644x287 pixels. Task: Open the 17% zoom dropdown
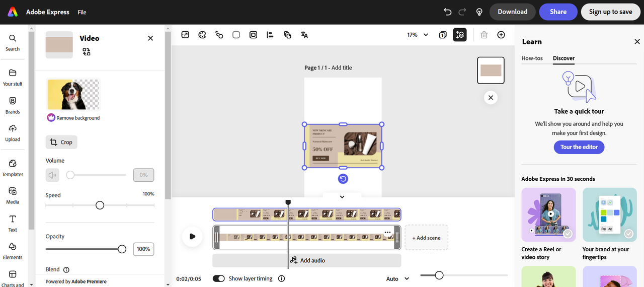coord(418,35)
